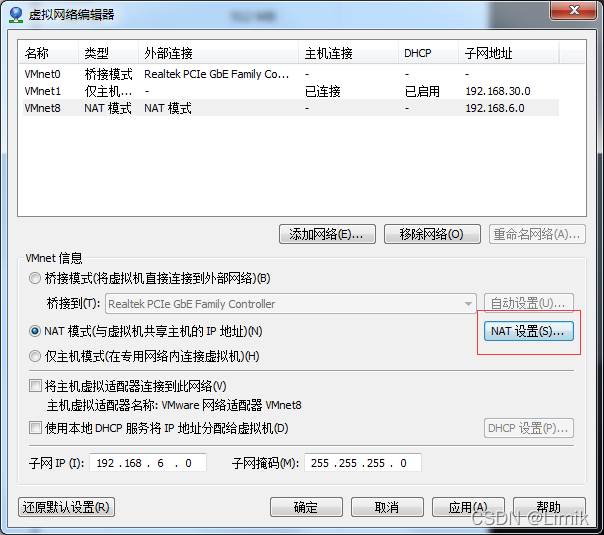
Task: Click the 自动设置(U) button
Action: click(528, 303)
